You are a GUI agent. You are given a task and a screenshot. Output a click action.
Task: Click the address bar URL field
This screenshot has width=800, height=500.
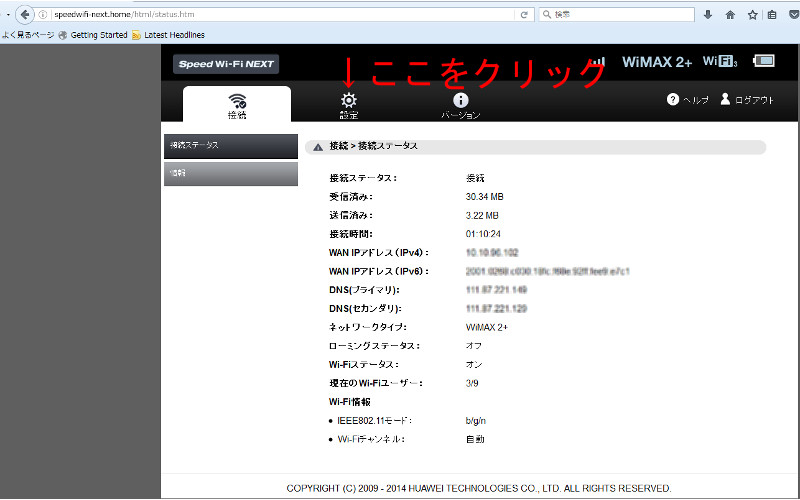pyautogui.click(x=283, y=14)
